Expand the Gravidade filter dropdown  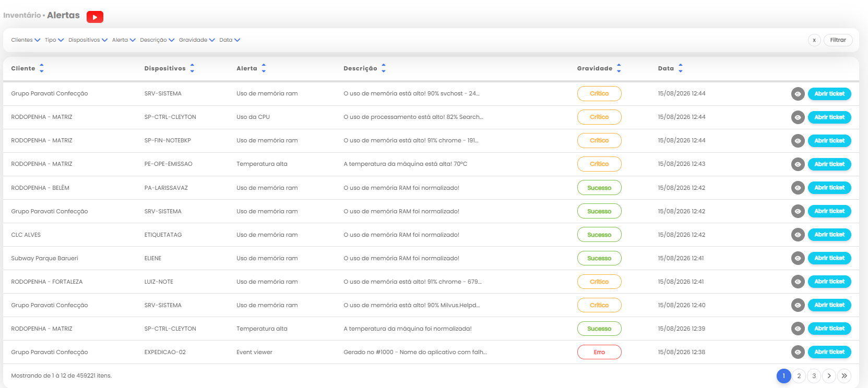point(197,40)
